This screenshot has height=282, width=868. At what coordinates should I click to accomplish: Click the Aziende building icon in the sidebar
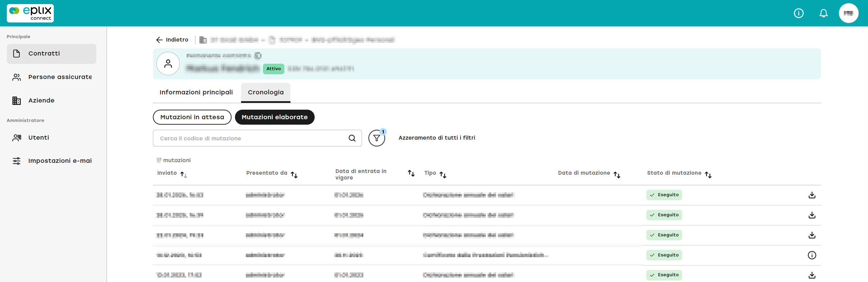click(16, 100)
